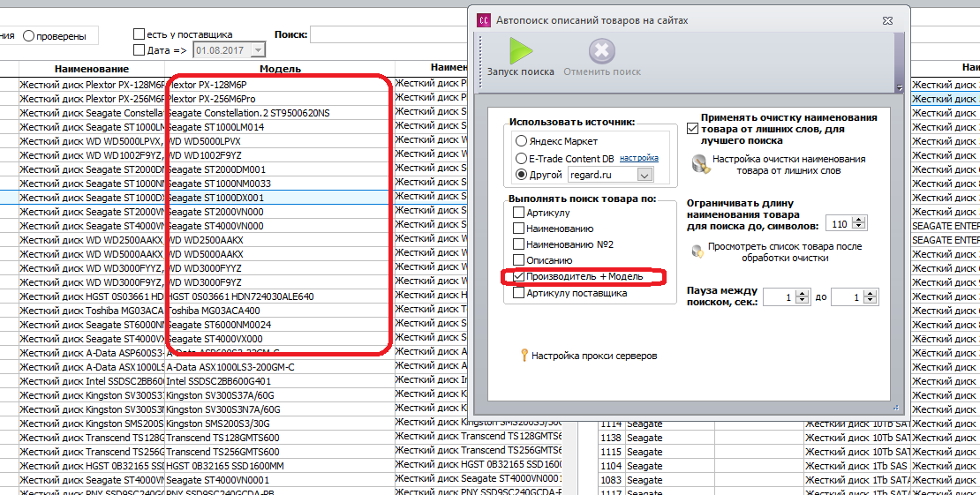Click Настройка прокси серверов link

pyautogui.click(x=594, y=356)
